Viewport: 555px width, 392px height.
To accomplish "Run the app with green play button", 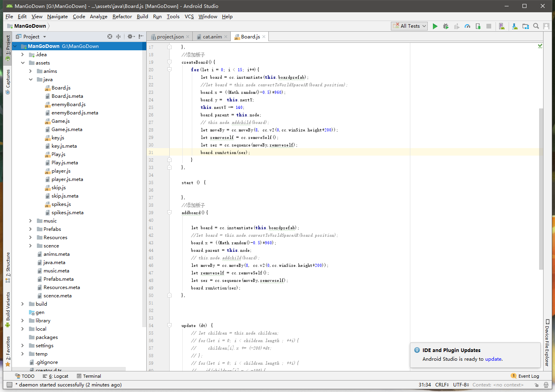I will (435, 26).
